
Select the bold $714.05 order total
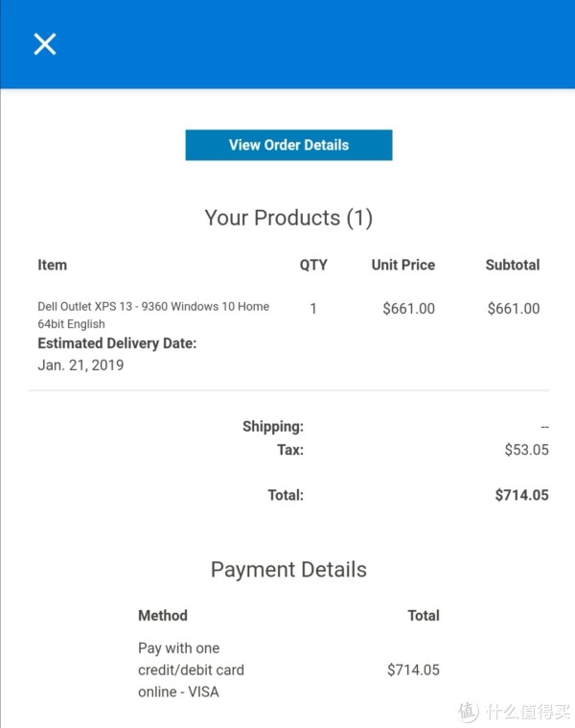tap(521, 495)
